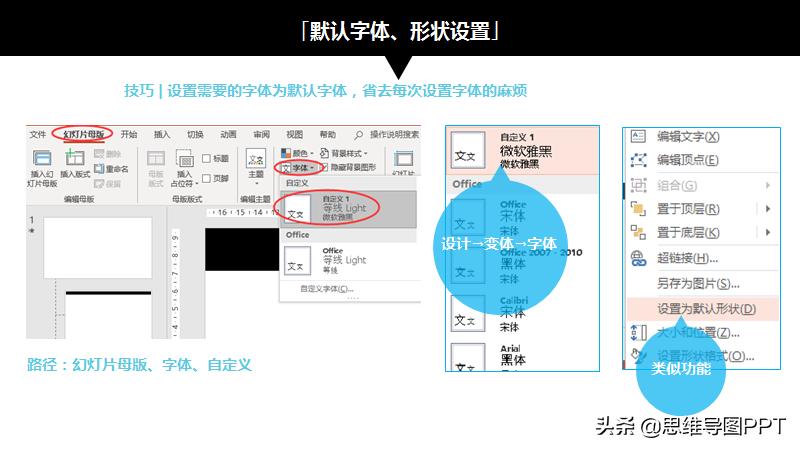The height and width of the screenshot is (450, 800).
Task: Switch to the 动画 tab
Action: point(229,134)
